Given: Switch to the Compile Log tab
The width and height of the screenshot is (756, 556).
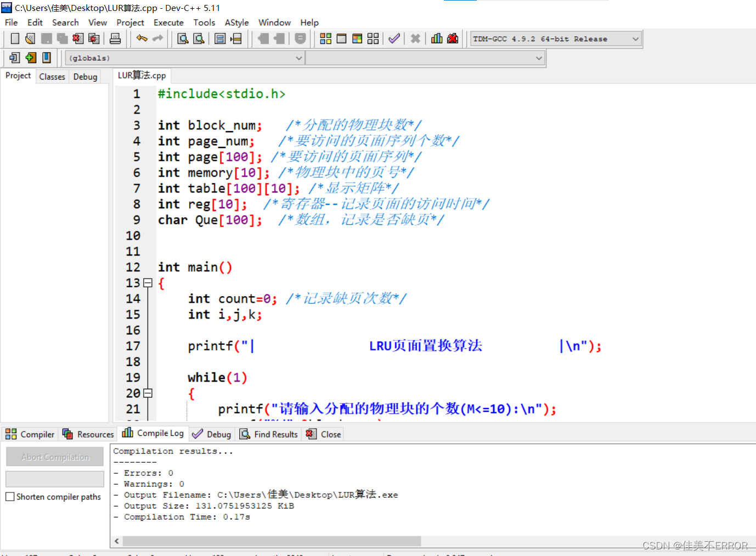Looking at the screenshot, I should click(x=153, y=433).
